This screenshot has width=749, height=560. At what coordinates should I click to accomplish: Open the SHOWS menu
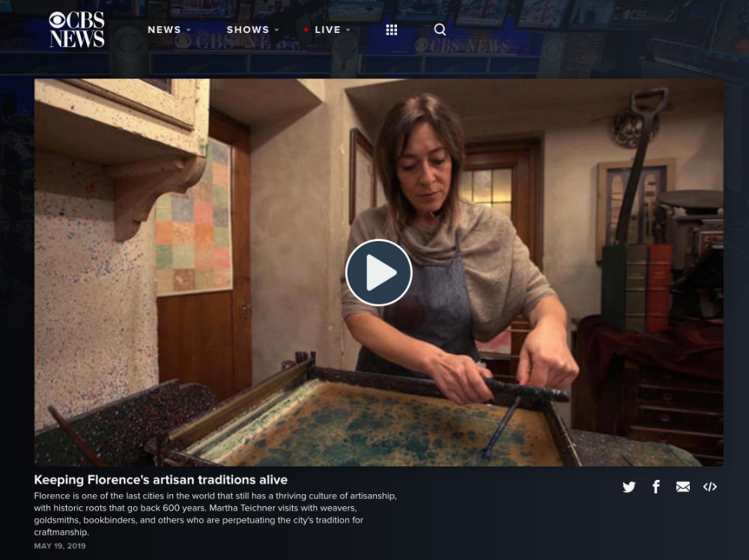248,30
